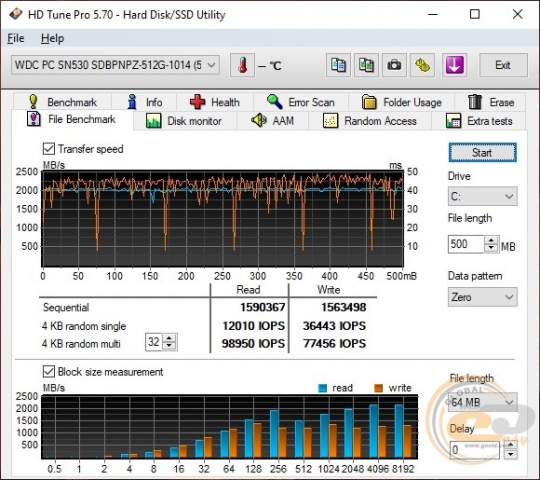540x480 pixels.
Task: Open the Error Scan magnifier tab
Action: coord(301,102)
